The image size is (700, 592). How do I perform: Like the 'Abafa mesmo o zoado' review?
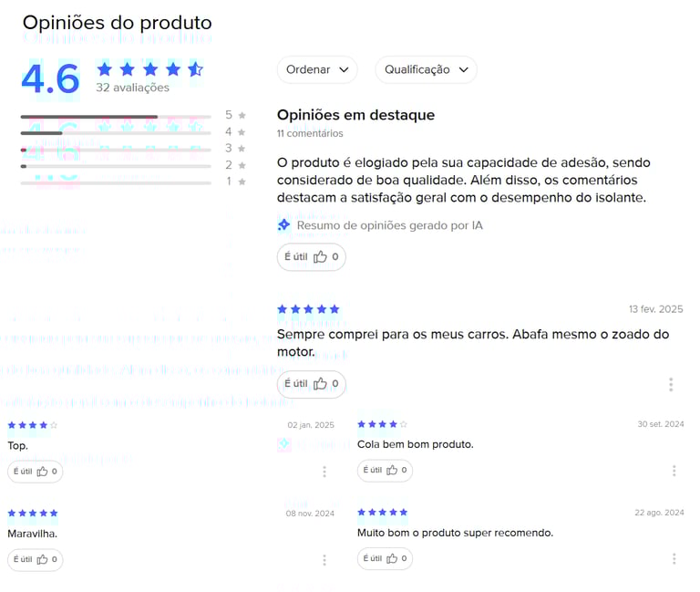tap(311, 384)
